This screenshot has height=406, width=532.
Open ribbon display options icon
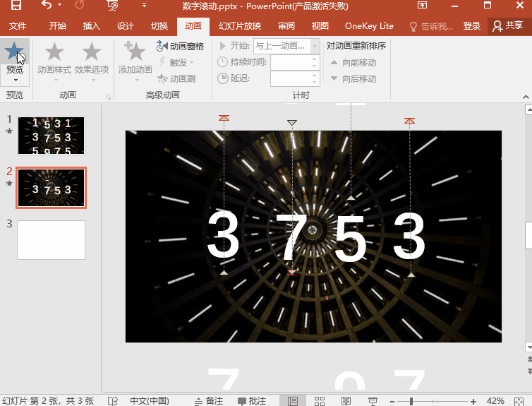coord(422,5)
